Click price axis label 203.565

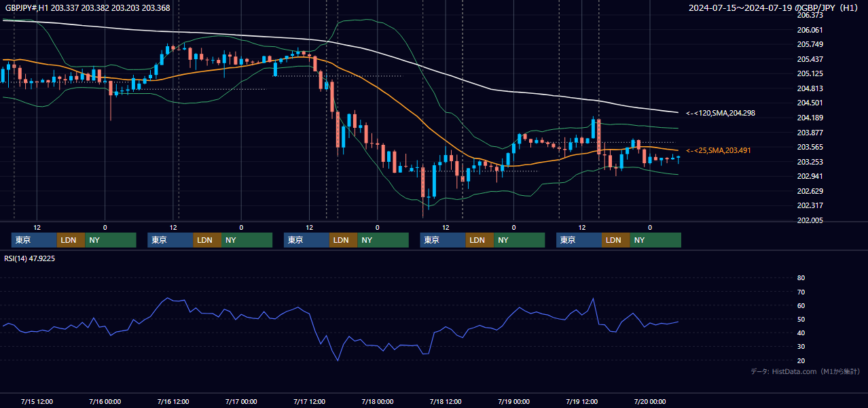click(x=810, y=147)
